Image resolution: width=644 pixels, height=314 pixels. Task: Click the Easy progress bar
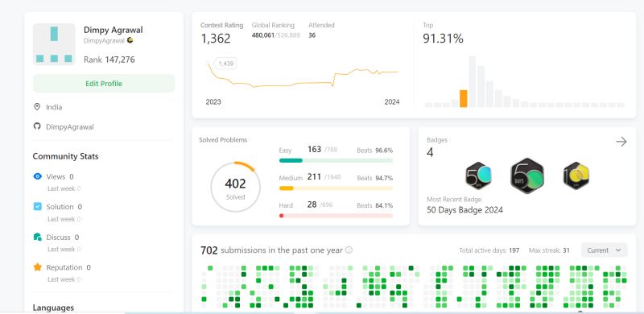336,160
